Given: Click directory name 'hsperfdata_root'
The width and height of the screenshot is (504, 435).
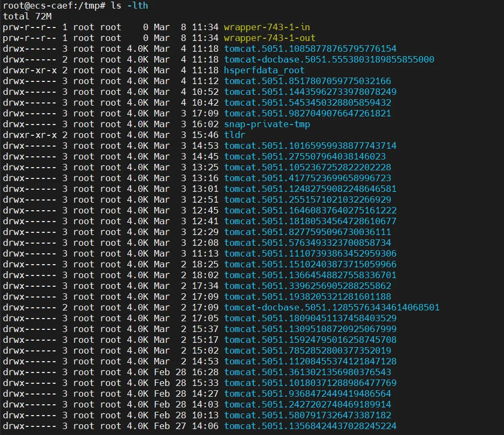Looking at the screenshot, I should (x=264, y=70).
